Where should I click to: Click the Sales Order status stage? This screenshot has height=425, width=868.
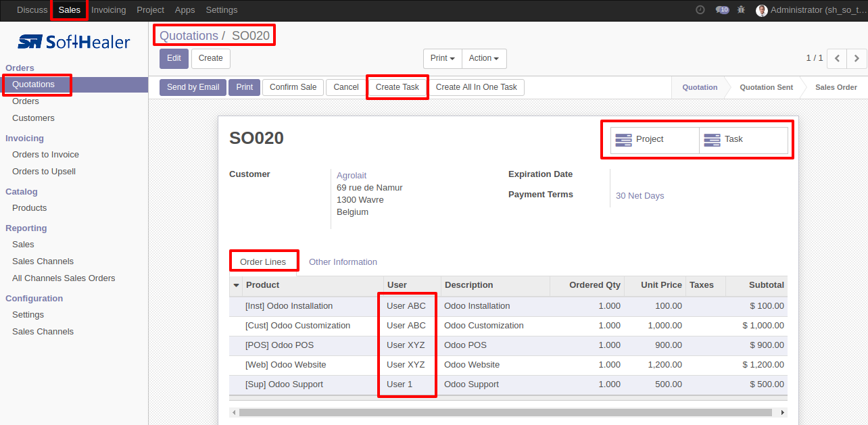click(x=836, y=87)
